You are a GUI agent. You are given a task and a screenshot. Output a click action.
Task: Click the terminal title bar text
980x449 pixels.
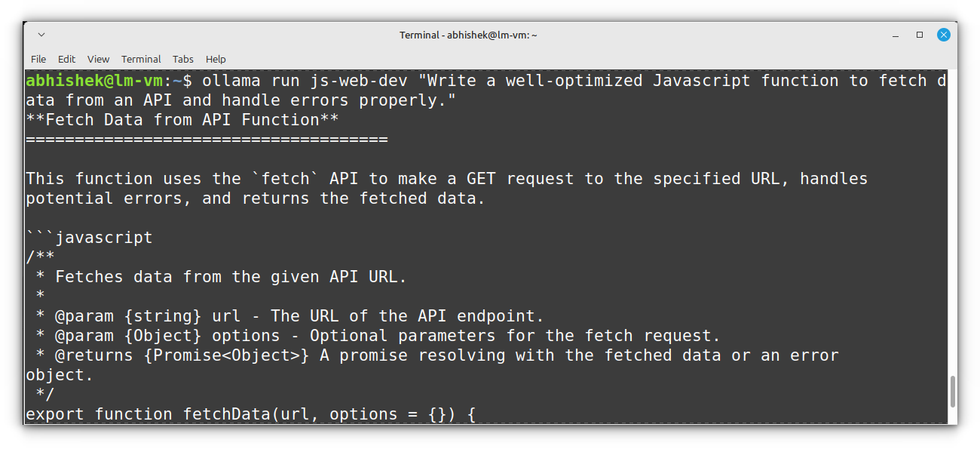point(468,35)
